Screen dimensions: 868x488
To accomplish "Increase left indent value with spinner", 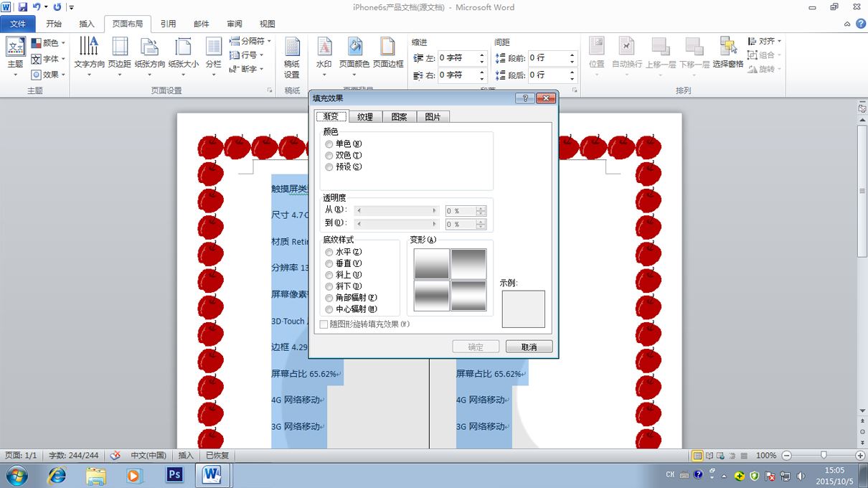I will pos(482,55).
